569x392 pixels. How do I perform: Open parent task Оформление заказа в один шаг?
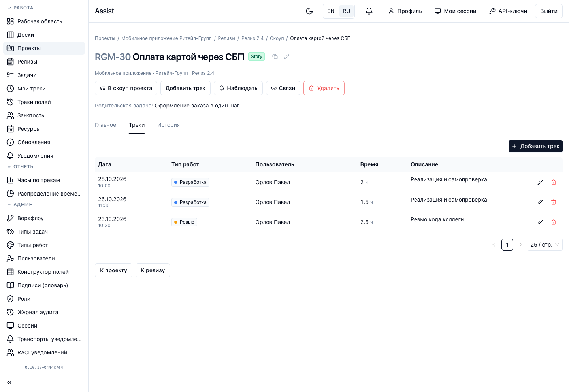tap(197, 106)
